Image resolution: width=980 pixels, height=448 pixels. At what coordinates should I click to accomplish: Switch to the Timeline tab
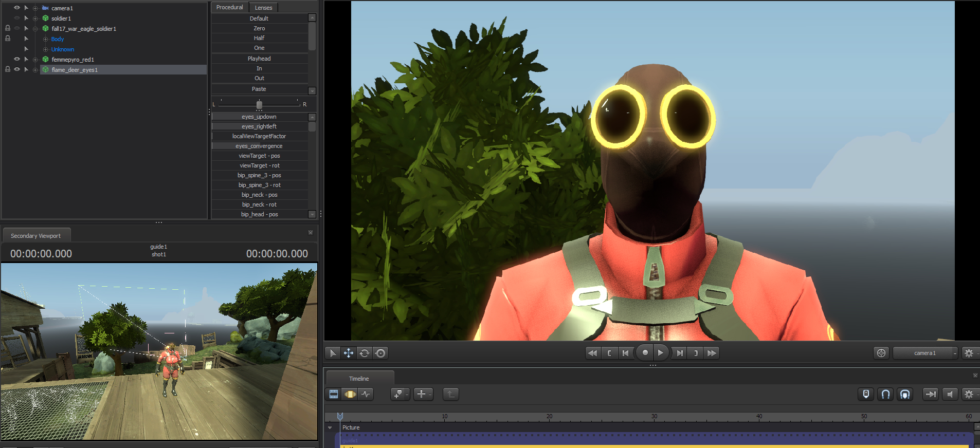pyautogui.click(x=359, y=379)
